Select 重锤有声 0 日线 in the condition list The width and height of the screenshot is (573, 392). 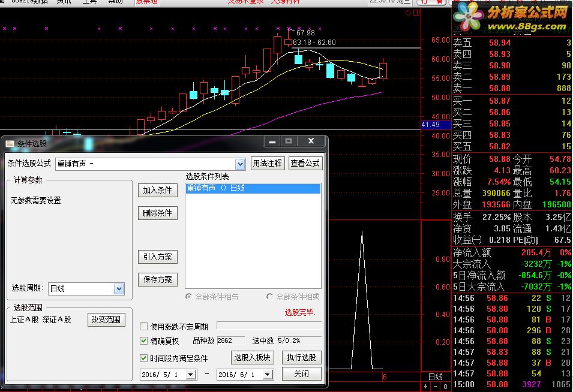(x=253, y=188)
